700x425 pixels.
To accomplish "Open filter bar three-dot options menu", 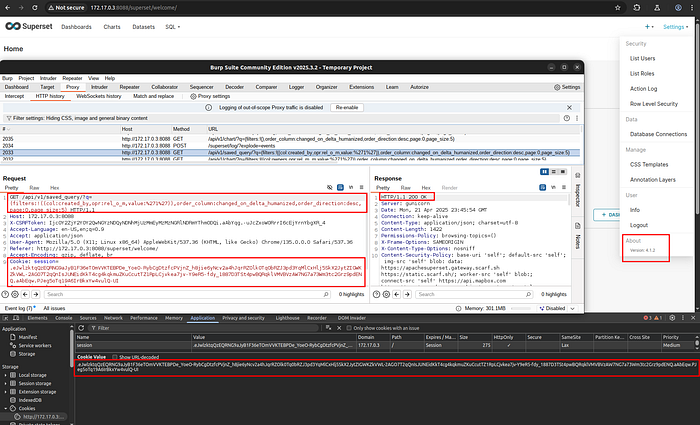I will point(577,118).
